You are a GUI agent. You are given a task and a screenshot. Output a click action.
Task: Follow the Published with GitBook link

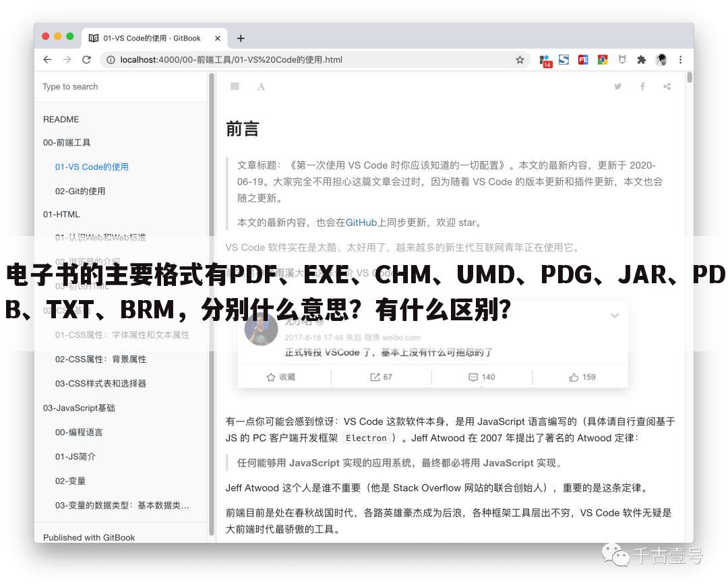(x=89, y=537)
